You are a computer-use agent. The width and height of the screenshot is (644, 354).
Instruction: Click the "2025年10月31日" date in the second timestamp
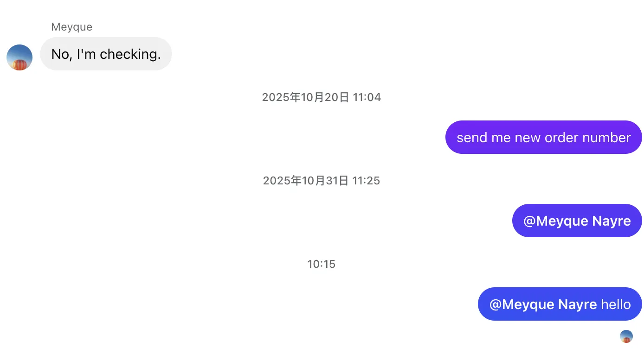pyautogui.click(x=305, y=181)
